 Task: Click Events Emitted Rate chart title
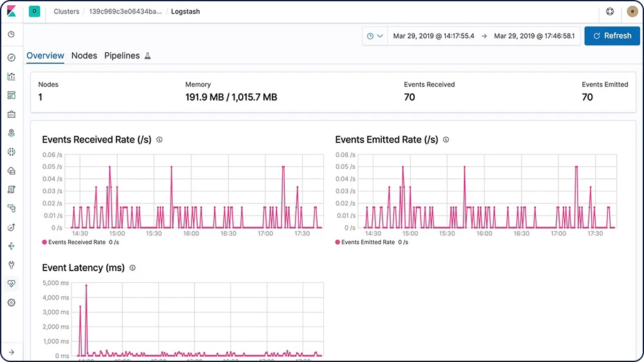point(386,140)
